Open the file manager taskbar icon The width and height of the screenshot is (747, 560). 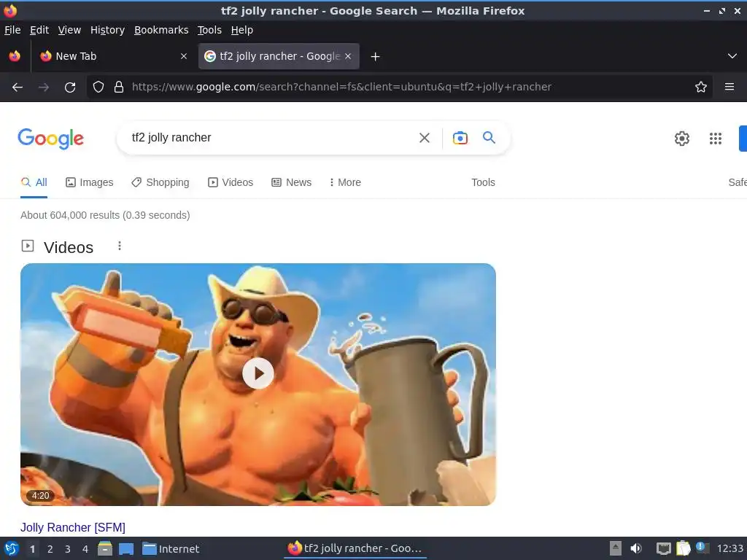[x=105, y=548]
